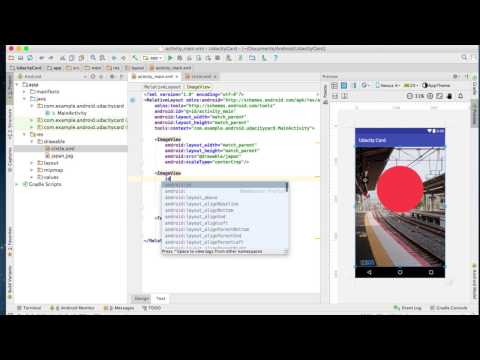Click the notifications bell icon in Preview
This screenshot has width=480, height=360.
tap(460, 96)
